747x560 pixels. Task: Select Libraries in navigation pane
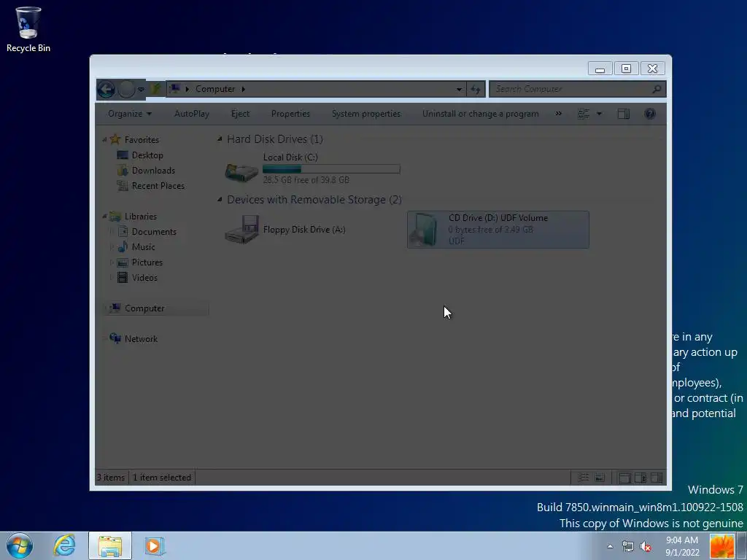tap(141, 216)
